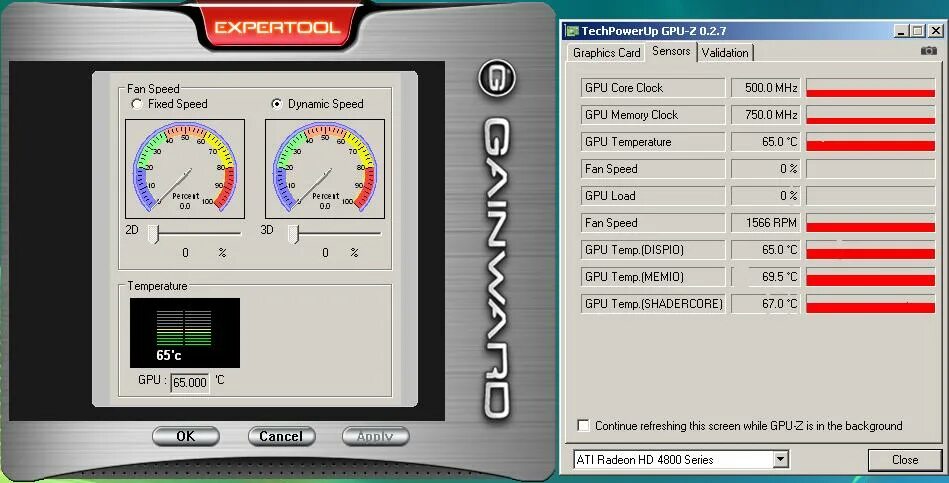Switch to the Sensors tab

coord(671,51)
